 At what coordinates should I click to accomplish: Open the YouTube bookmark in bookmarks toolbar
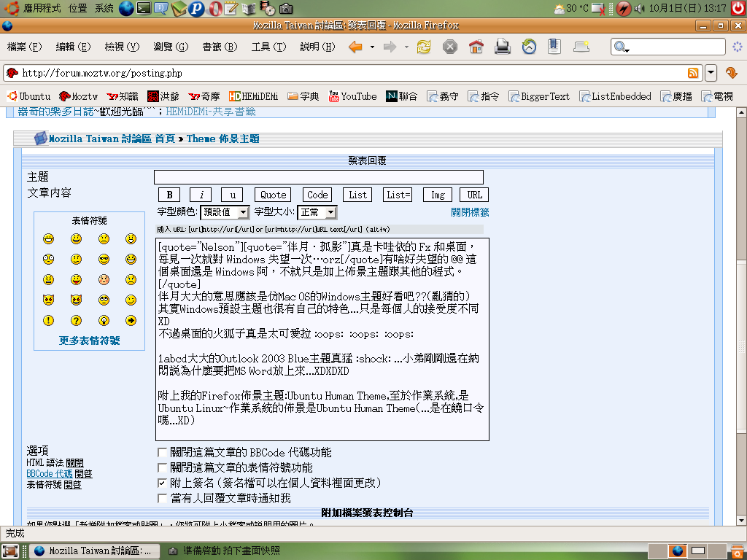pyautogui.click(x=352, y=96)
